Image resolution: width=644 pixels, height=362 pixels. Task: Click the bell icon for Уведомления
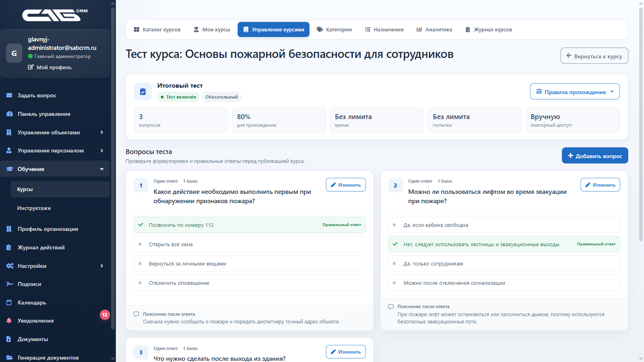pos(9,321)
